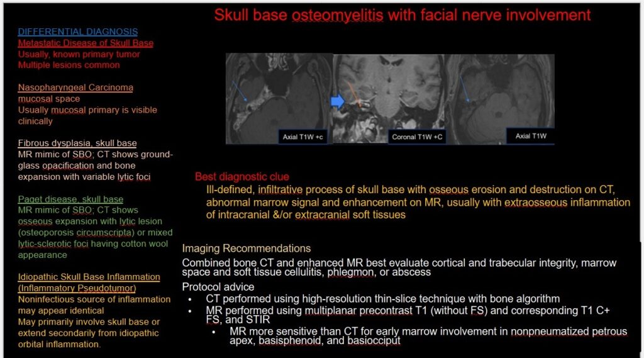Click 'Combined bone CT and enhanced MR' sentence
This screenshot has width=644, height=358.
[x=399, y=267]
